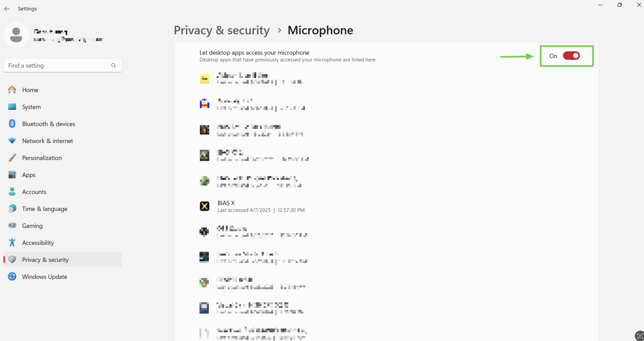The width and height of the screenshot is (644, 341).
Task: Click the Find a setting field
Action: point(57,65)
